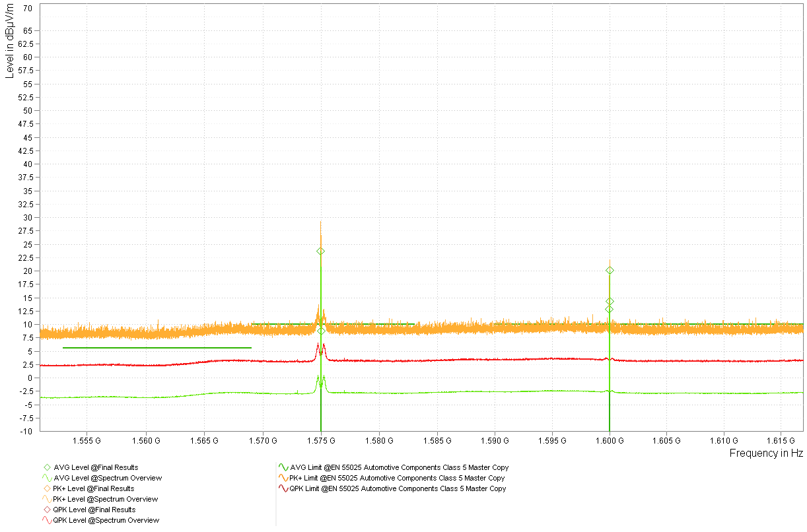Click the QPK Limit EN 55025 legend icon
807x532 pixels.
(x=283, y=488)
